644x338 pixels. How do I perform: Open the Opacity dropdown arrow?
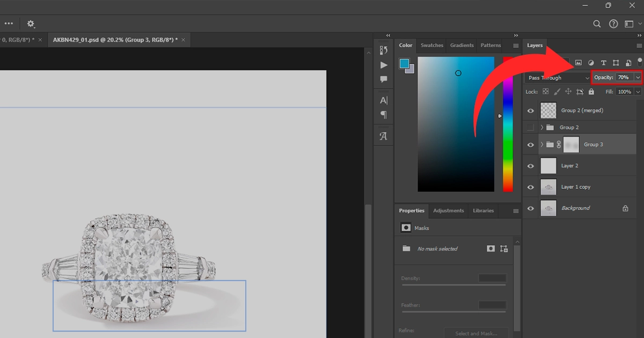638,78
